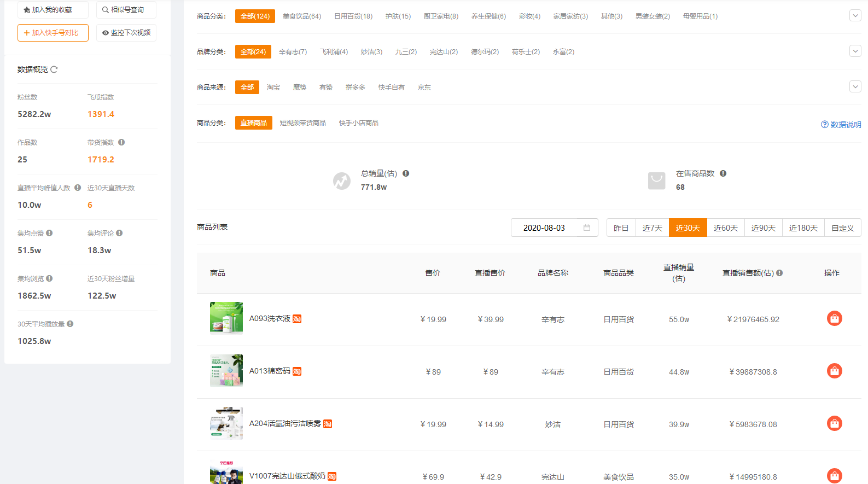Click the Taobao badge next to A093洗衣液

click(x=297, y=319)
